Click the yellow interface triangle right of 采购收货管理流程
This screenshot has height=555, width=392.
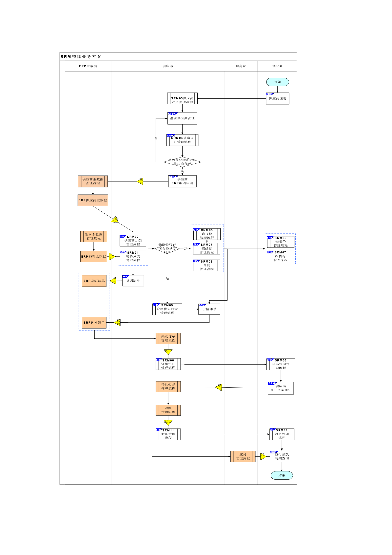(219, 387)
